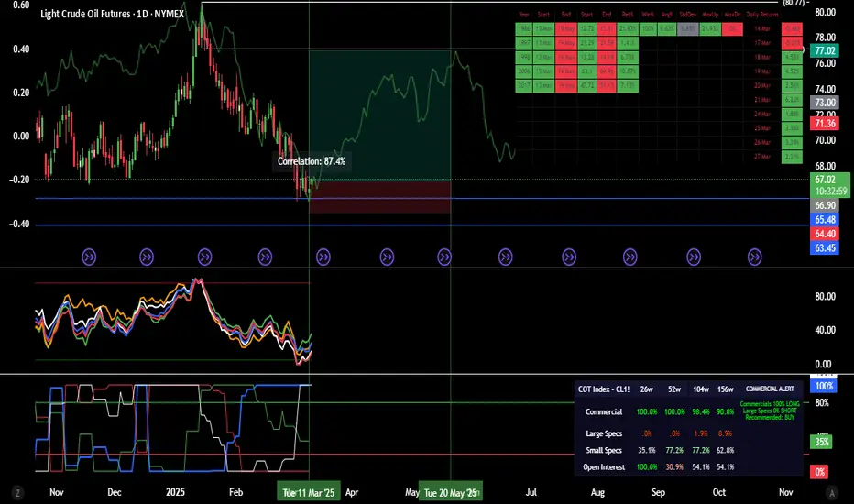Click the mid-April contract rollover marker icon
The image size is (854, 504).
[x=387, y=257]
